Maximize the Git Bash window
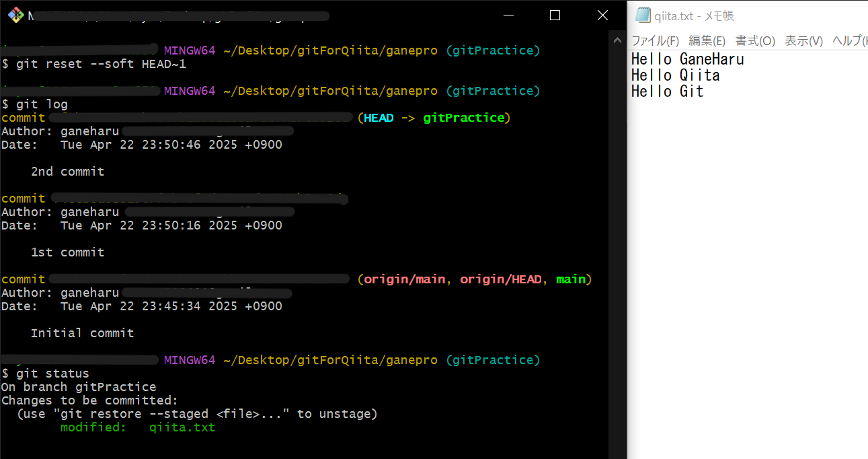Screen dimensions: 868x459 point(555,15)
